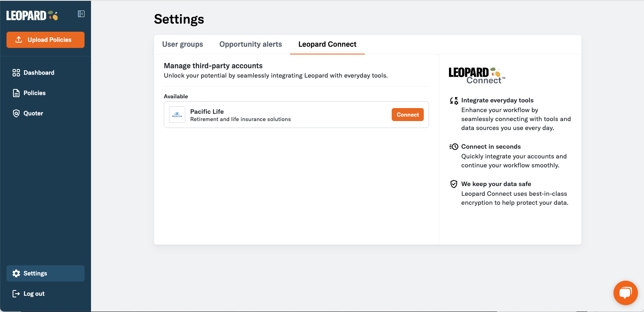The height and width of the screenshot is (312, 644).
Task: Click the Log out link
Action: [x=34, y=294]
